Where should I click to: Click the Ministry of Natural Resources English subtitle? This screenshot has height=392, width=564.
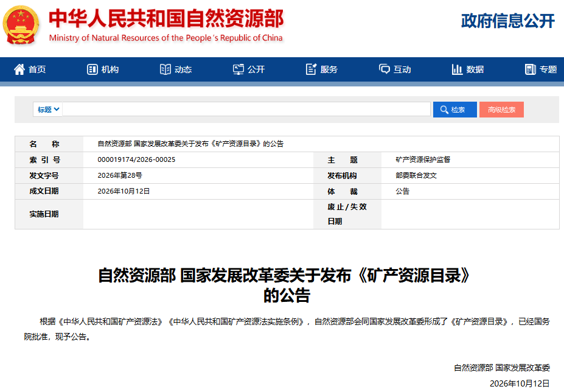(166, 38)
